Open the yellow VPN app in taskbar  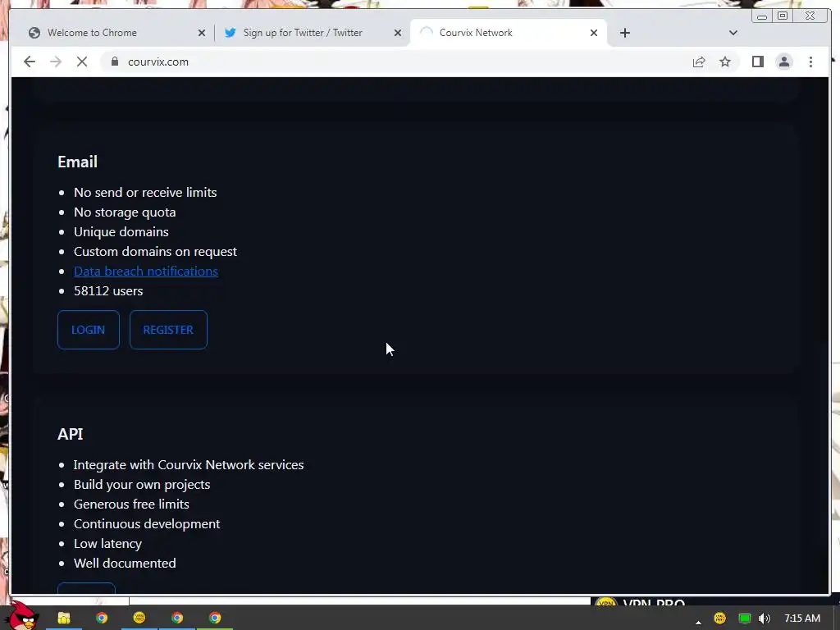point(139,618)
